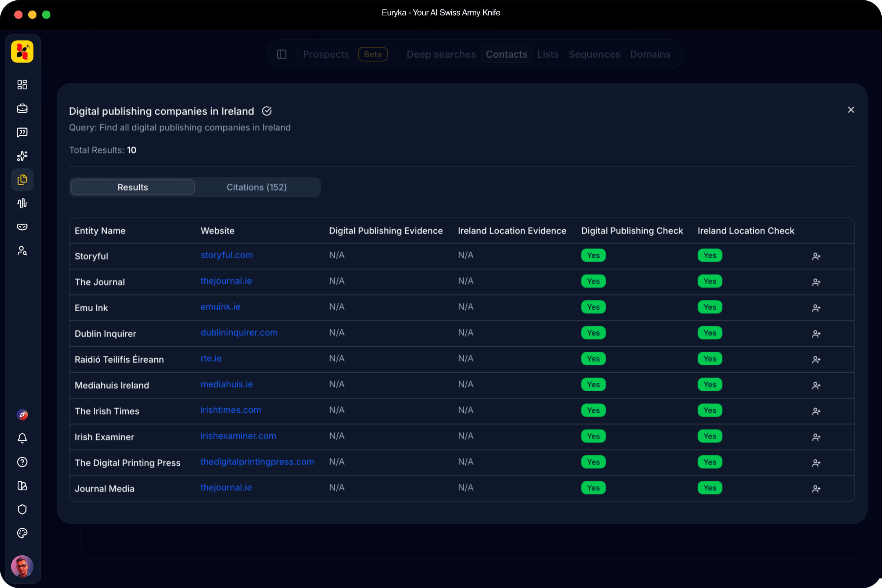Open the audio waveform icon in the sidebar
Viewport: 882px width, 588px height.
click(x=22, y=203)
